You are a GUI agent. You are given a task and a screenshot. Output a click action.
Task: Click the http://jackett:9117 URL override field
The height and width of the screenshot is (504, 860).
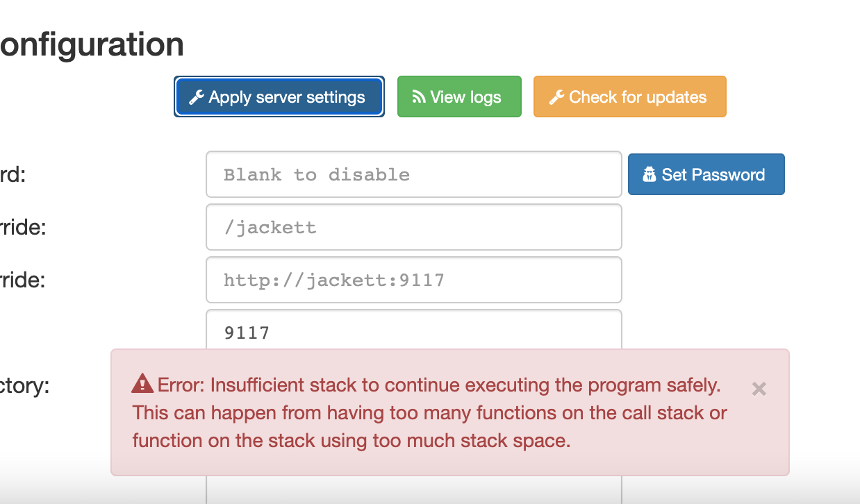pos(413,280)
